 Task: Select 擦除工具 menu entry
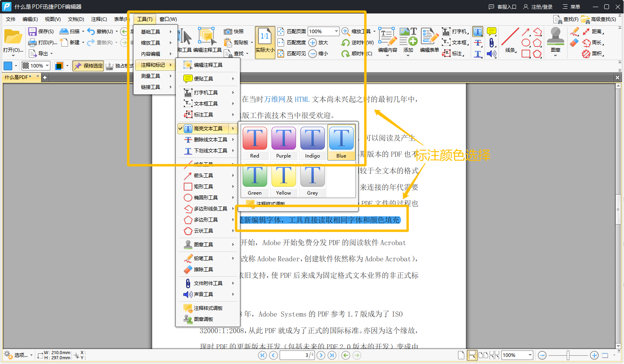pyautogui.click(x=209, y=269)
